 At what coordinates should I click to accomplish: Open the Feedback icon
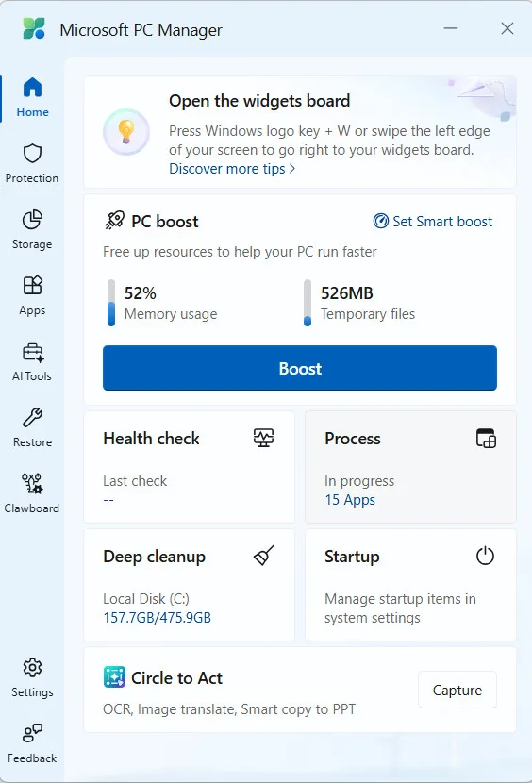(32, 733)
